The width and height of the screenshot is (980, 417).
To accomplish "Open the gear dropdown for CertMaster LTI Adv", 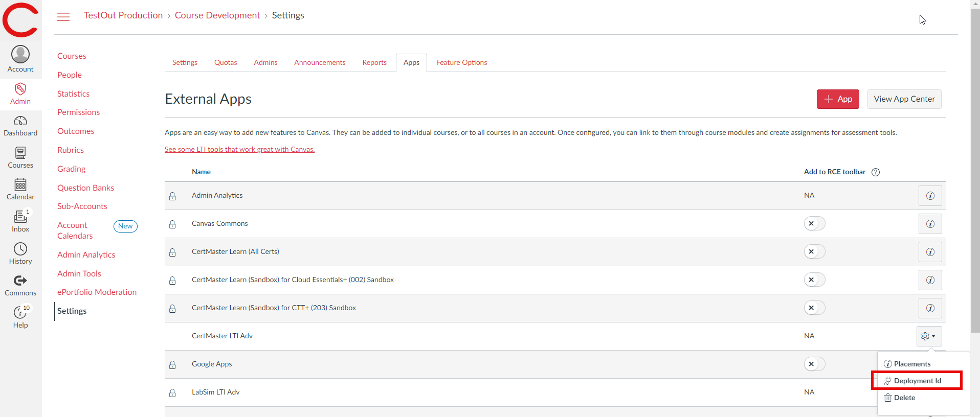I will click(929, 336).
